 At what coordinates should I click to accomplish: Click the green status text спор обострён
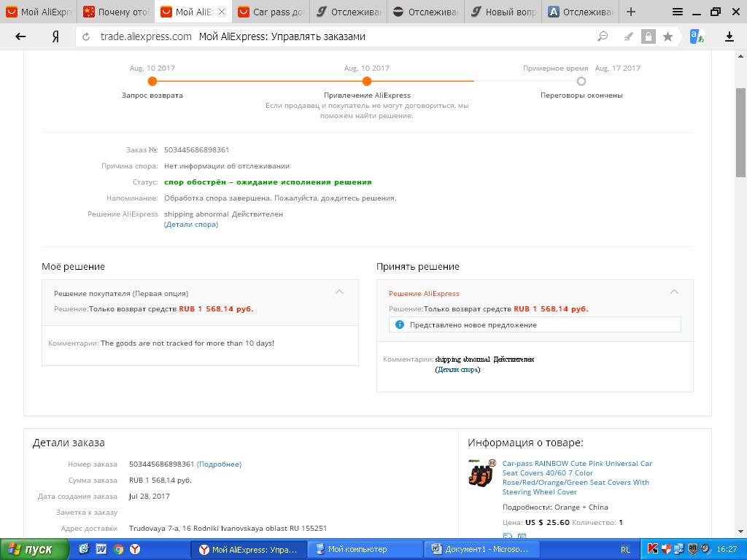coord(268,182)
